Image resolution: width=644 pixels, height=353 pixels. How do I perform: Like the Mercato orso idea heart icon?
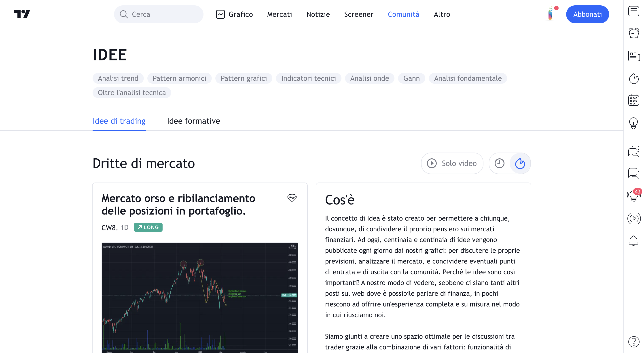[292, 198]
